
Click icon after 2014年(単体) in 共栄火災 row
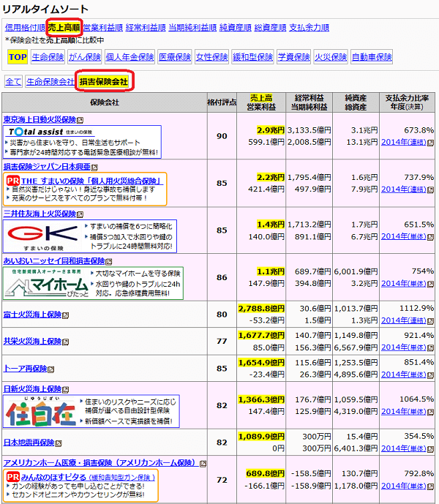click(x=430, y=348)
